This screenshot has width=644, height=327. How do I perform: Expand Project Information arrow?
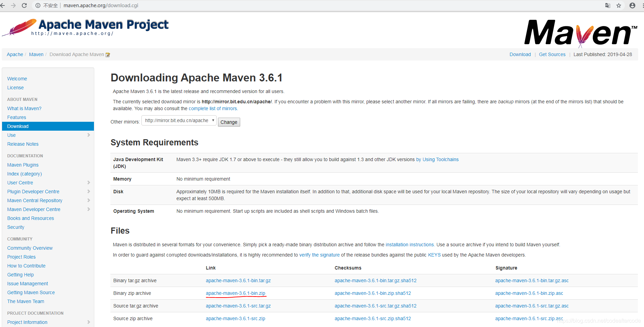click(88, 322)
